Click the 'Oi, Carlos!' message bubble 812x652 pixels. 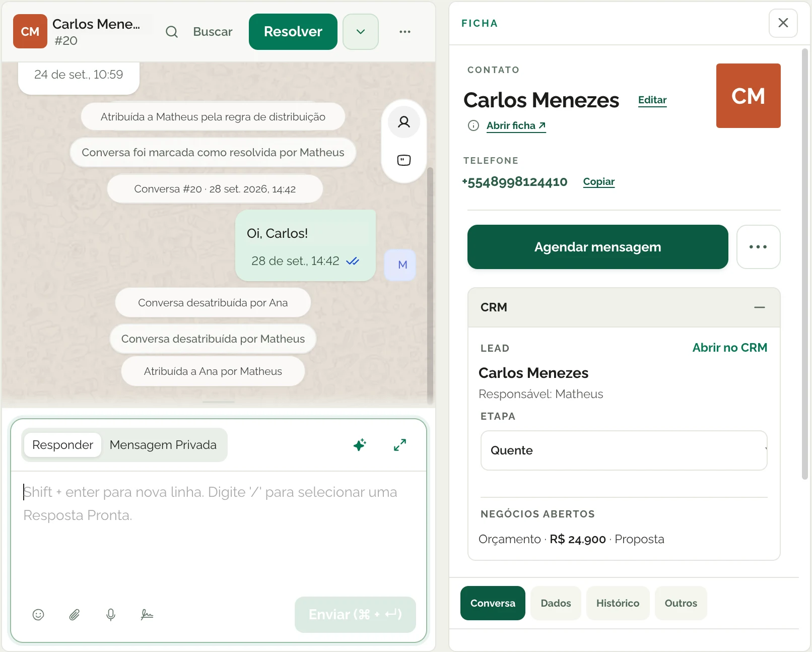point(306,245)
